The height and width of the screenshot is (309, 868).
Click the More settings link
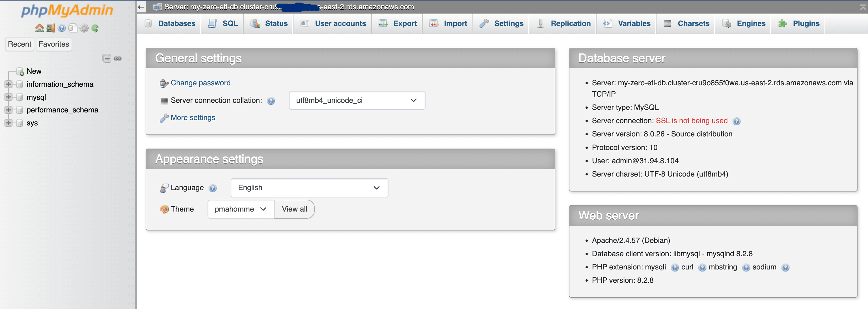193,117
